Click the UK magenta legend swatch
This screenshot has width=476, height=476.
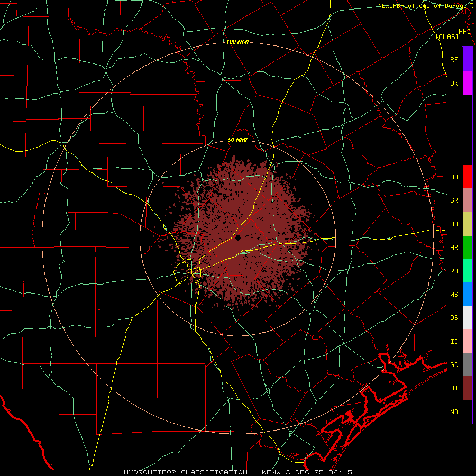[x=467, y=83]
